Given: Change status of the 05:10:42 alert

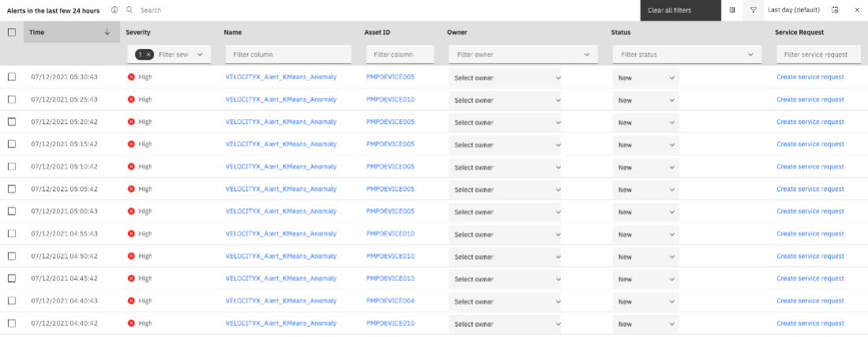Looking at the screenshot, I should (646, 167).
